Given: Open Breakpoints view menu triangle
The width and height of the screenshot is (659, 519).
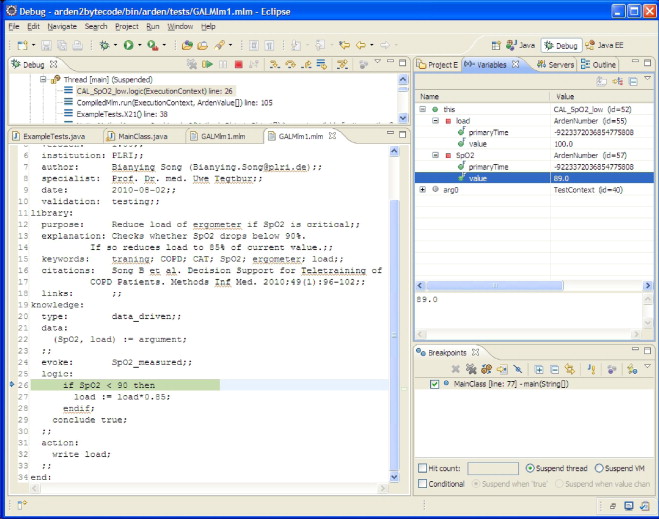Looking at the screenshot, I should tap(647, 366).
